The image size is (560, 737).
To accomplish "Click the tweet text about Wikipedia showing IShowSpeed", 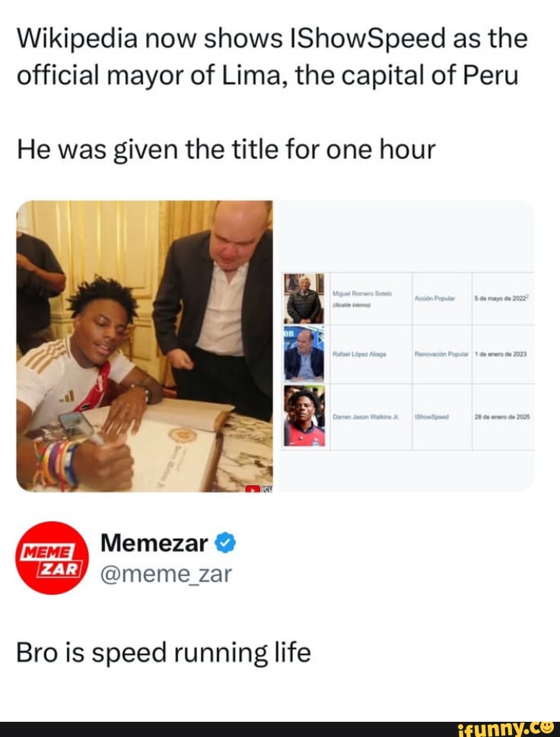I will pos(272,94).
